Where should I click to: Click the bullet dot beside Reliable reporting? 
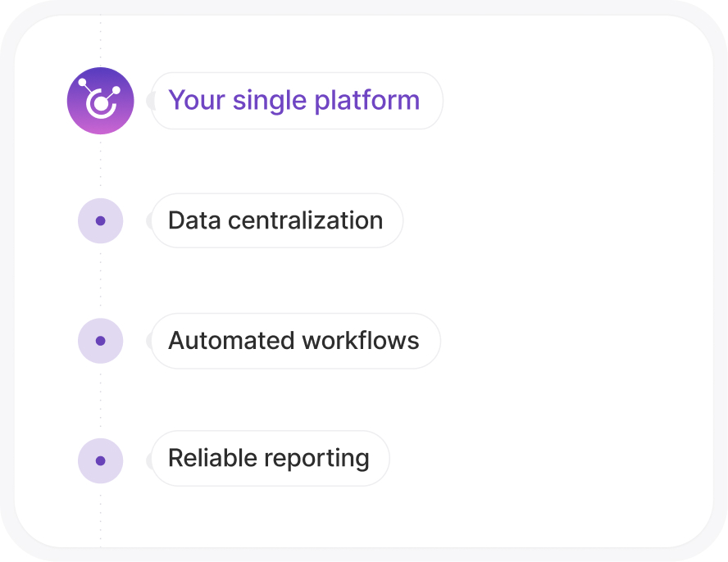100,461
